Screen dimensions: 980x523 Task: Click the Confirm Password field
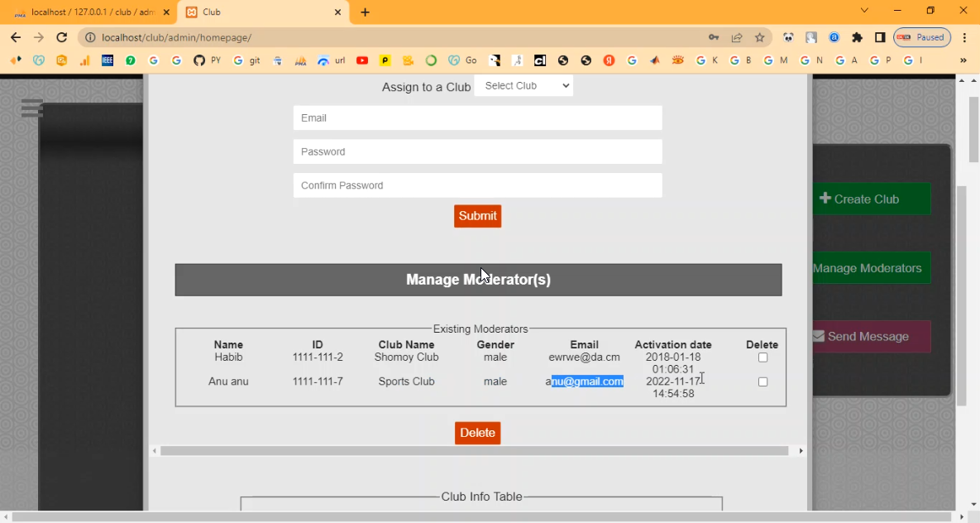477,185
